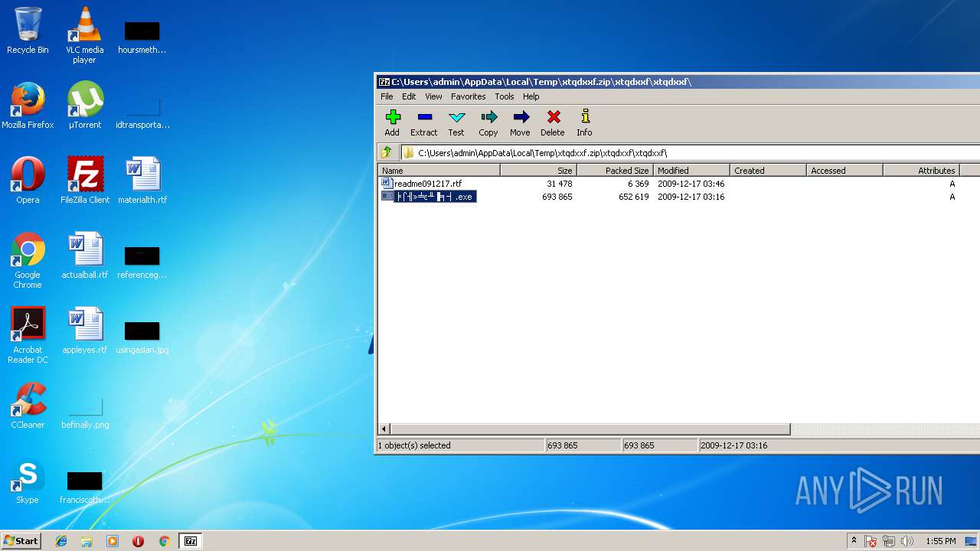
Task: Open the View menu
Action: click(433, 96)
